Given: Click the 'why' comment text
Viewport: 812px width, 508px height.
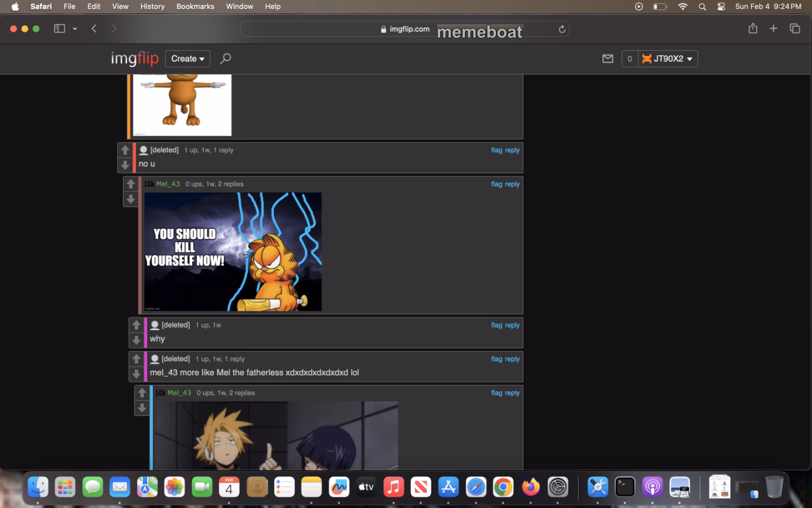Looking at the screenshot, I should coord(157,339).
